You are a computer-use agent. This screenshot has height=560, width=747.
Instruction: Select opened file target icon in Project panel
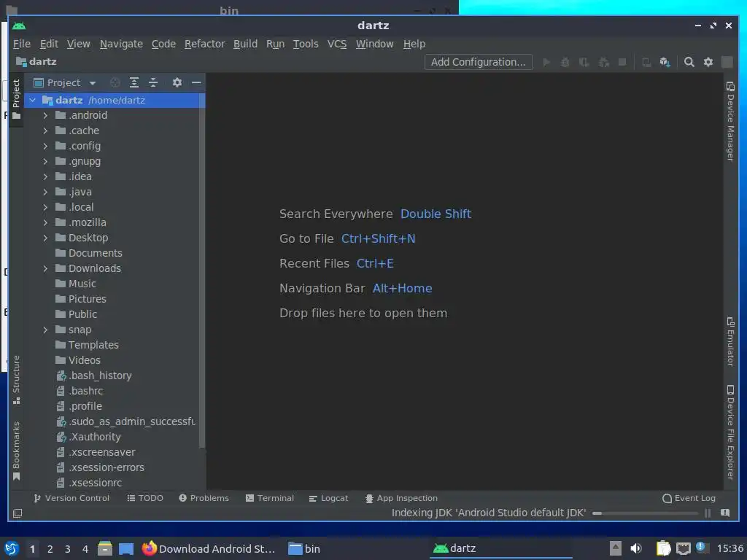[115, 82]
